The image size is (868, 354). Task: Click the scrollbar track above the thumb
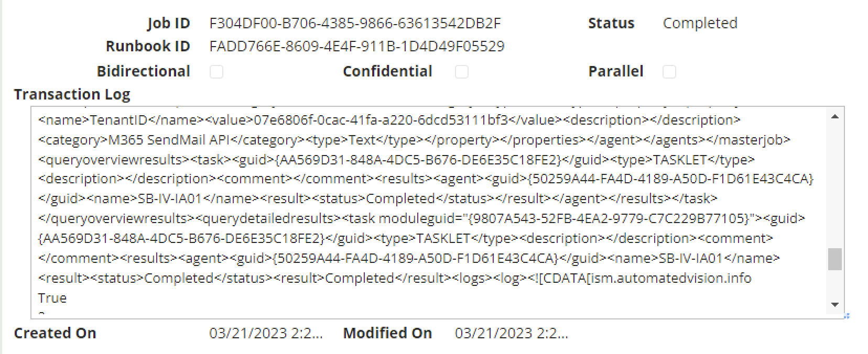tap(835, 185)
